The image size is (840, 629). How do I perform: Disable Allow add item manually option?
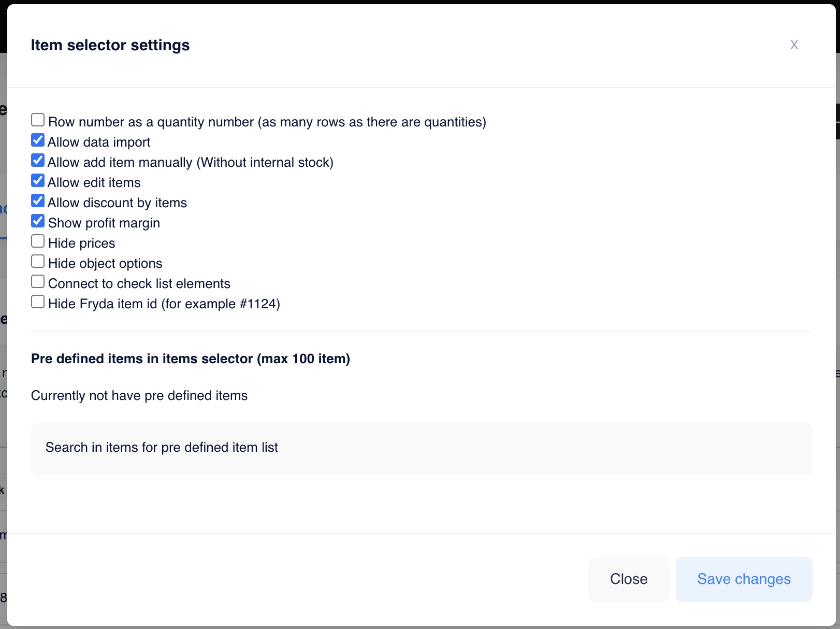click(38, 161)
